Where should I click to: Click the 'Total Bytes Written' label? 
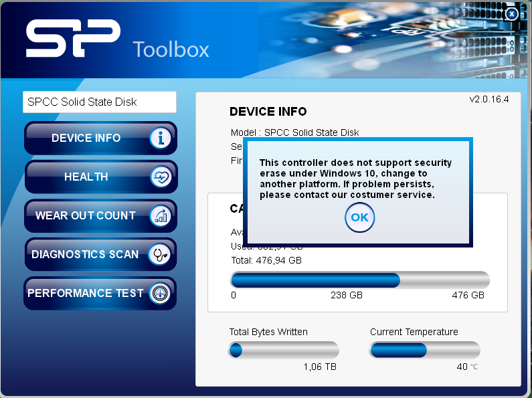pos(268,332)
